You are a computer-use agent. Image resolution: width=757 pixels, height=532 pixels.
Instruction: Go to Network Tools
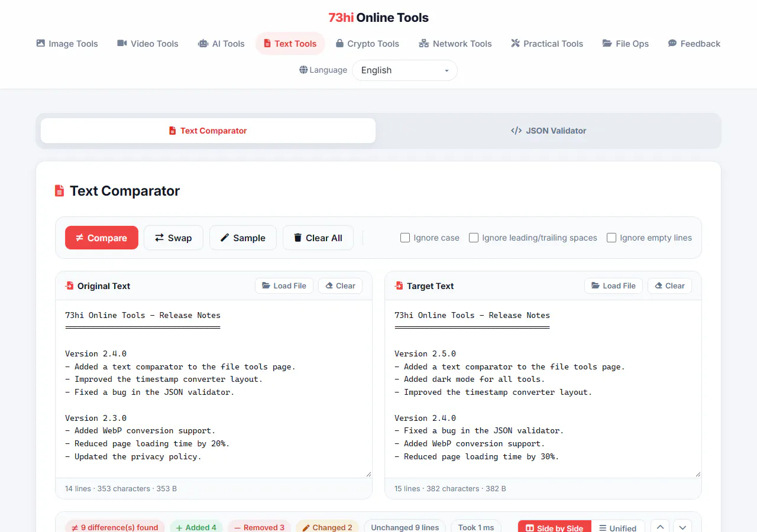(x=455, y=44)
